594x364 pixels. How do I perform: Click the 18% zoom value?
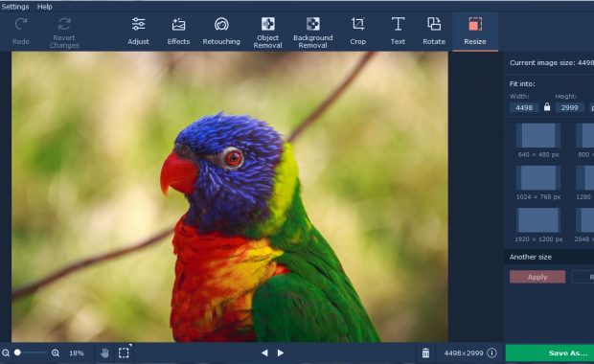click(76, 353)
